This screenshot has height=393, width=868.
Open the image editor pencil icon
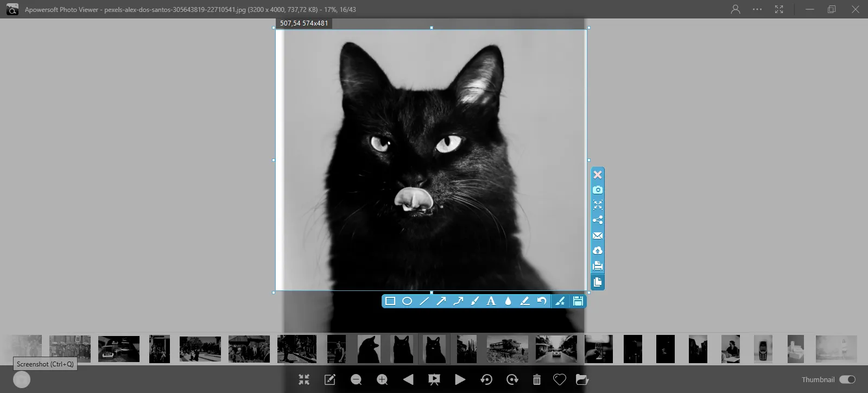tap(330, 379)
